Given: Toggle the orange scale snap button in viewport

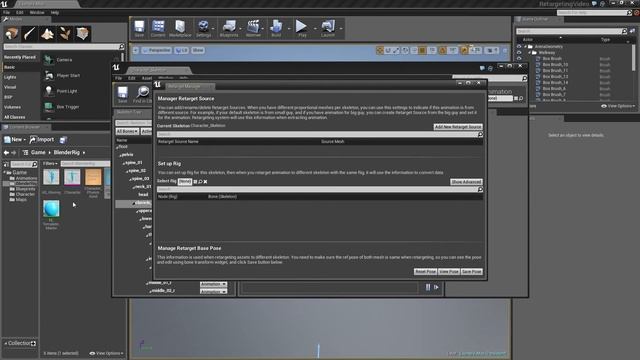Looking at the screenshot, I should point(464,50).
